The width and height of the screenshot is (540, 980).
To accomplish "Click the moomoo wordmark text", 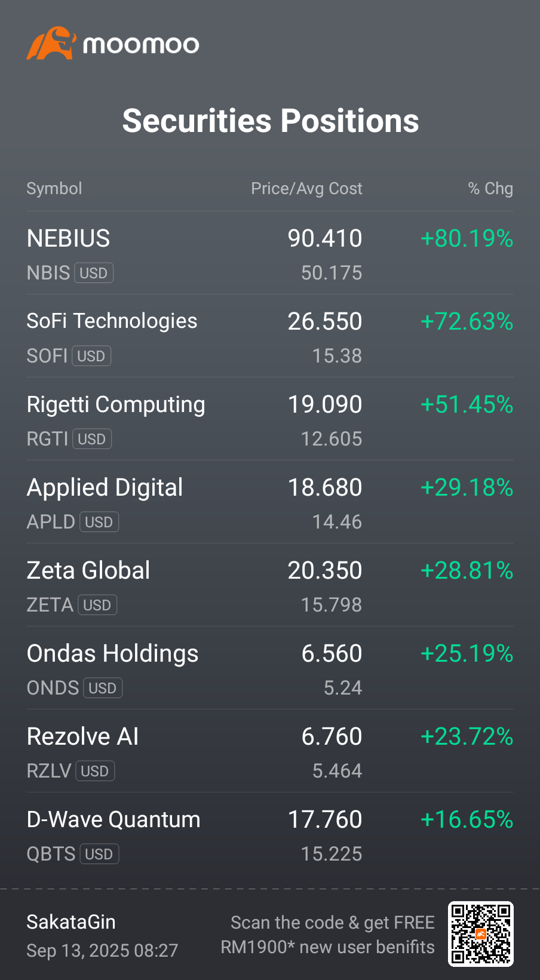I will [x=141, y=45].
